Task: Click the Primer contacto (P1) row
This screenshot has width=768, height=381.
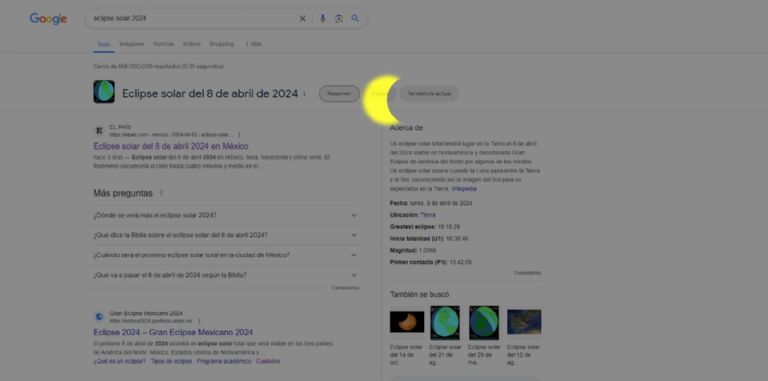Action: pyautogui.click(x=431, y=262)
